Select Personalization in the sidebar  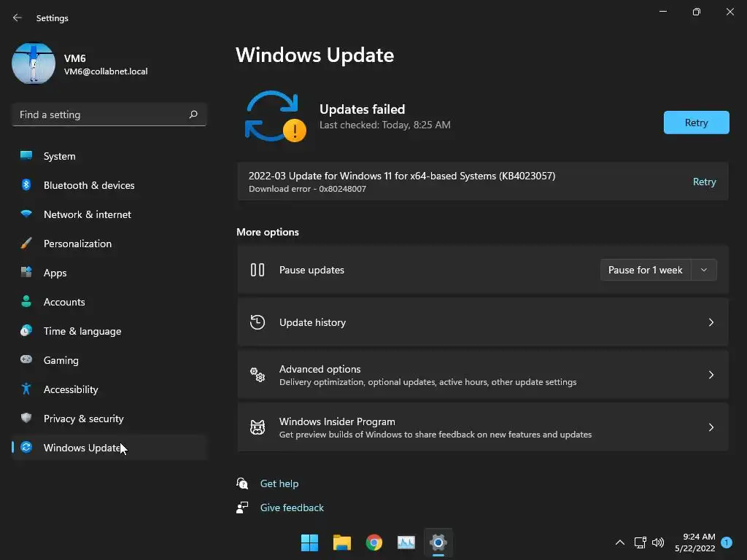click(109, 244)
